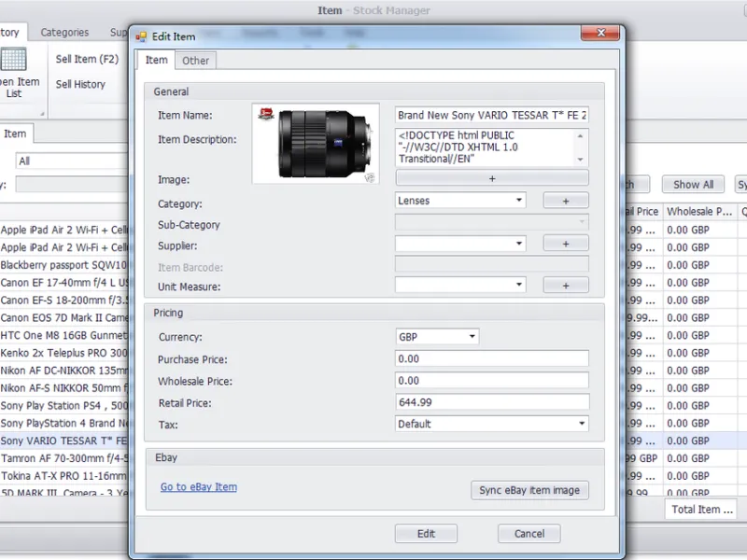Switch to the Other tab in Edit Item
The width and height of the screenshot is (747, 560).
(195, 61)
